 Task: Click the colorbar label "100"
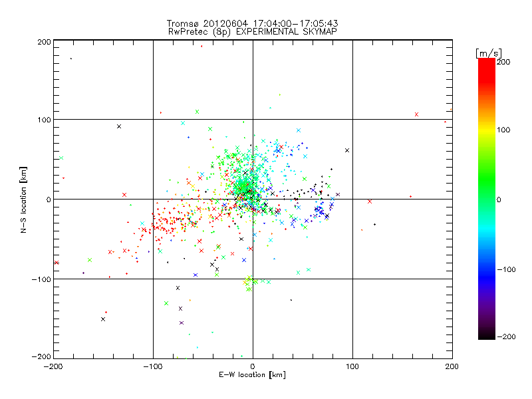(503, 130)
